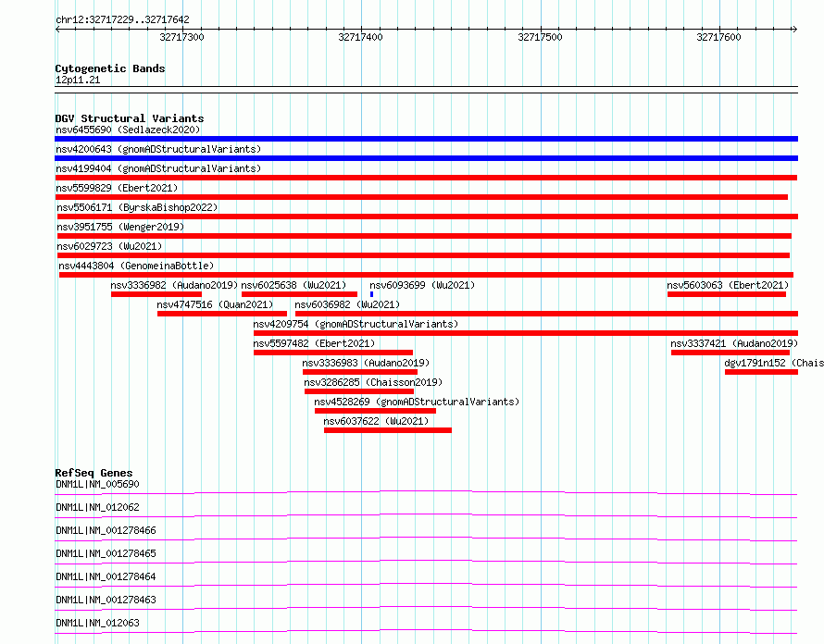824x644 pixels.
Task: Click the red bar under nsv6025638
Action: [x=300, y=294]
